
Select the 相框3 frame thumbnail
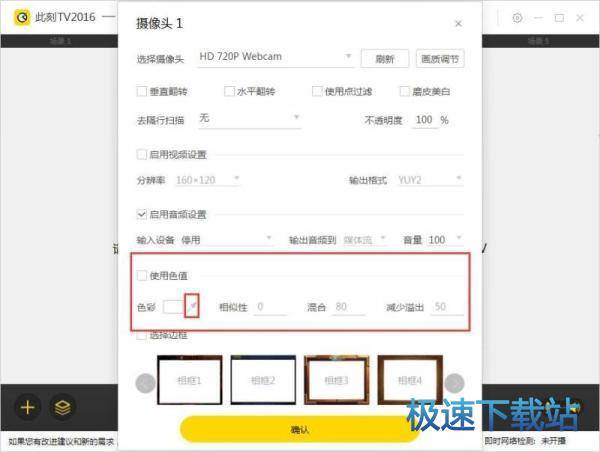point(337,380)
